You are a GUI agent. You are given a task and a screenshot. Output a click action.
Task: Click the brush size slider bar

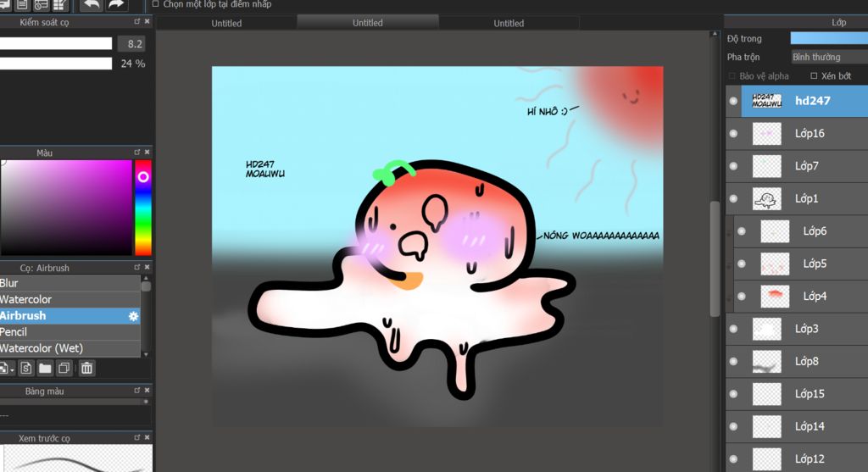click(x=56, y=44)
